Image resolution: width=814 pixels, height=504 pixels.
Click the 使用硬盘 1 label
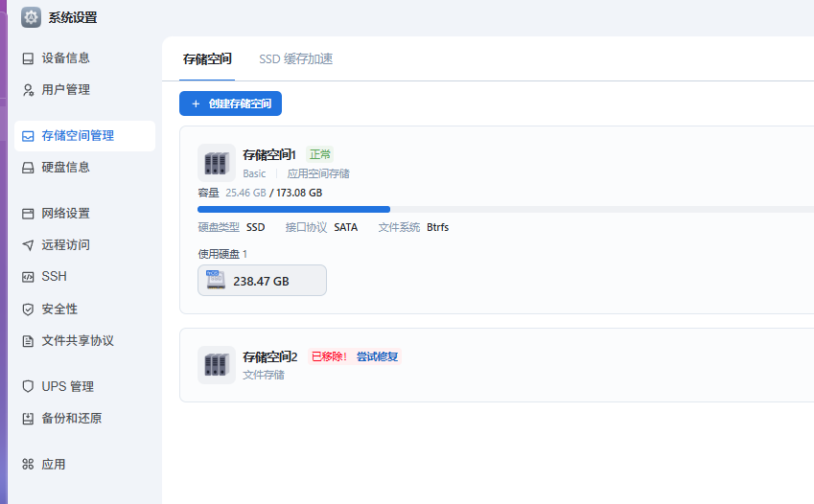(222, 254)
